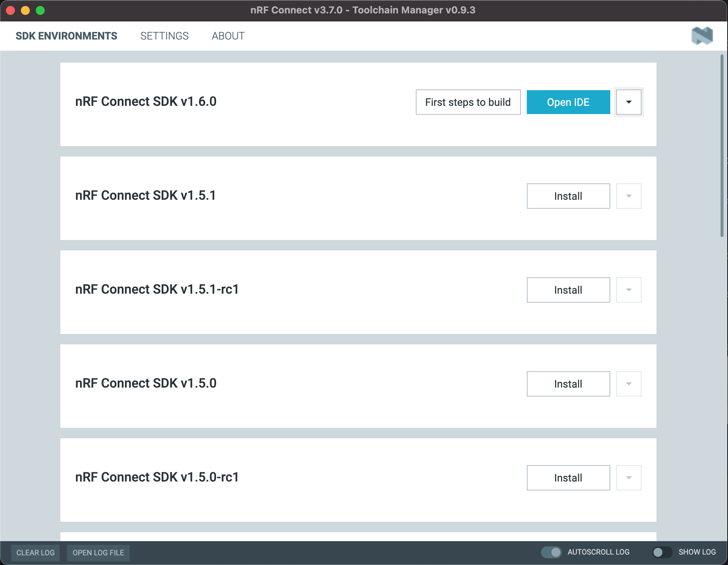Click the CLEAR LOG button
The image size is (728, 565).
(35, 553)
